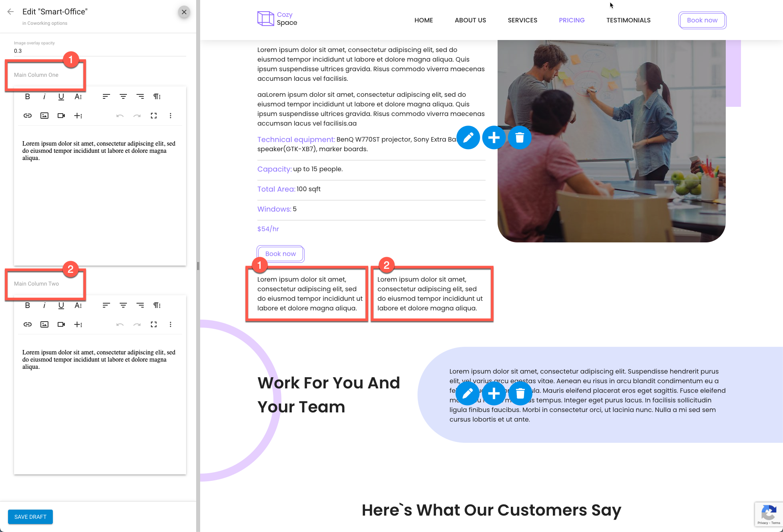Click the trash delete icon over the office photo
The image size is (783, 532).
[x=520, y=138]
